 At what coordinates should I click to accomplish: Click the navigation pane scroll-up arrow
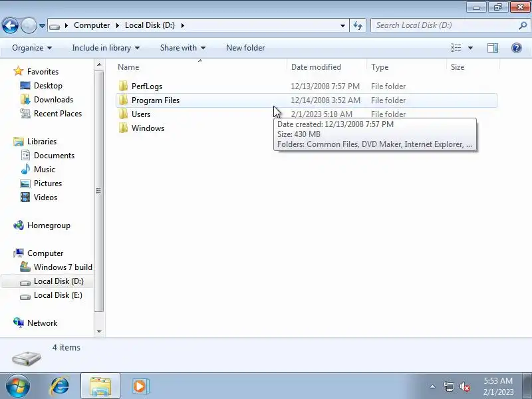coord(99,65)
